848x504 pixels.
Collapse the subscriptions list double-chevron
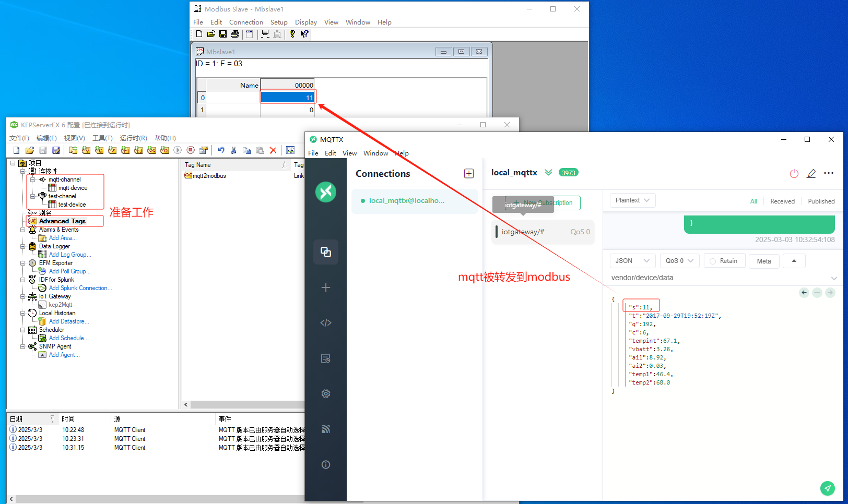click(x=548, y=173)
